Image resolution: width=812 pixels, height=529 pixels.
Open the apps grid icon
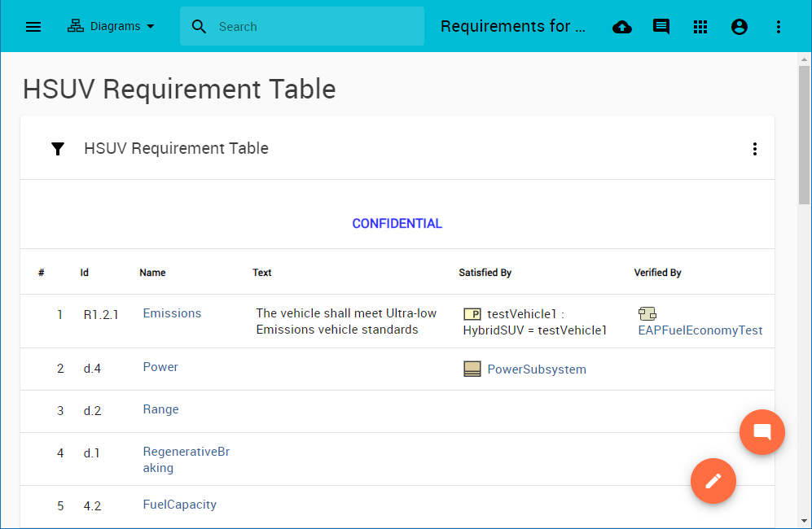pyautogui.click(x=700, y=27)
